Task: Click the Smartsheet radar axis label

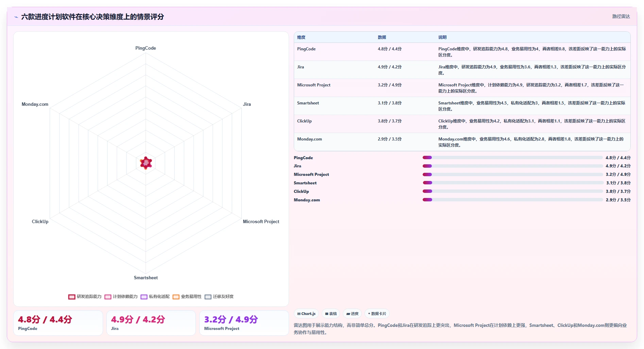Action: click(x=146, y=278)
